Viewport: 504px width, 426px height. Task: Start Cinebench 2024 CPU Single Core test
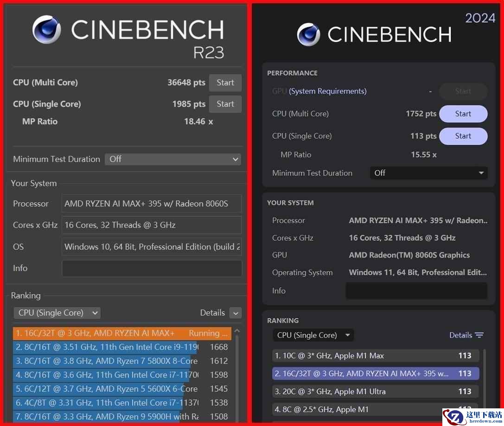pos(463,136)
